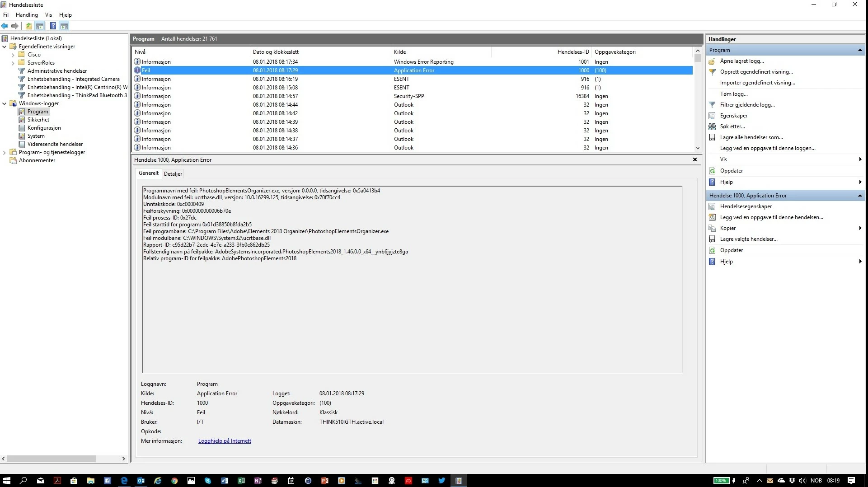This screenshot has height=487, width=868.
Task: Open the Fil menu
Action: [x=6, y=15]
